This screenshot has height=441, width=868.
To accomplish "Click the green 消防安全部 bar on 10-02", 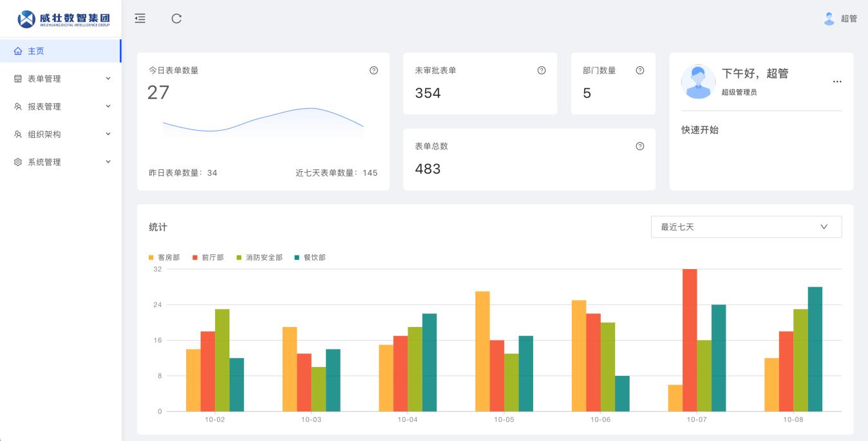I will [222, 361].
